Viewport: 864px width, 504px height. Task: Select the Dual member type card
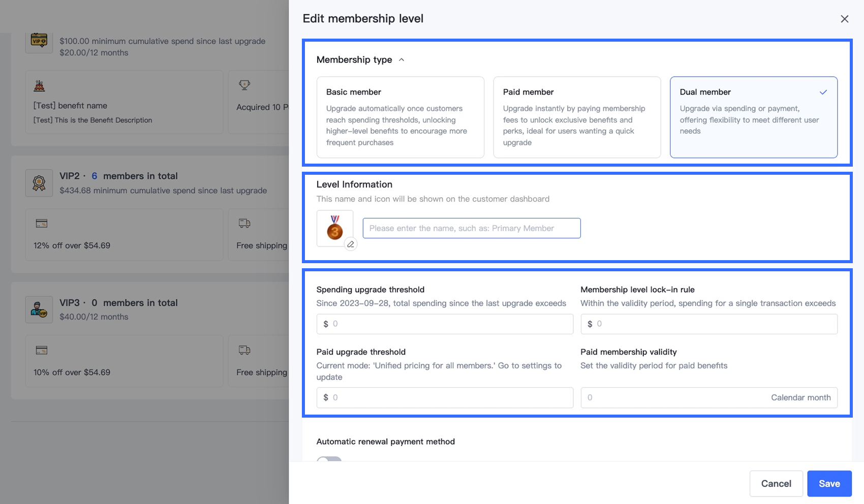point(753,117)
